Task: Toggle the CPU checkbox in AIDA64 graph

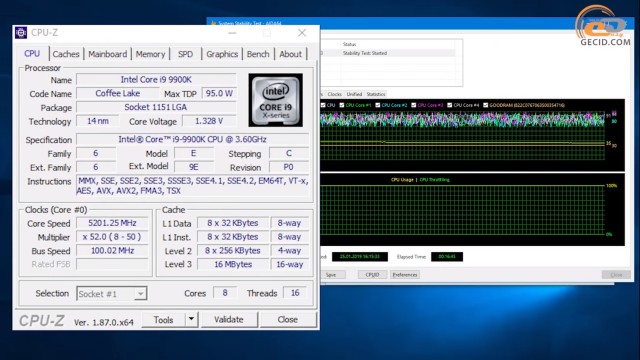Action: point(323,105)
